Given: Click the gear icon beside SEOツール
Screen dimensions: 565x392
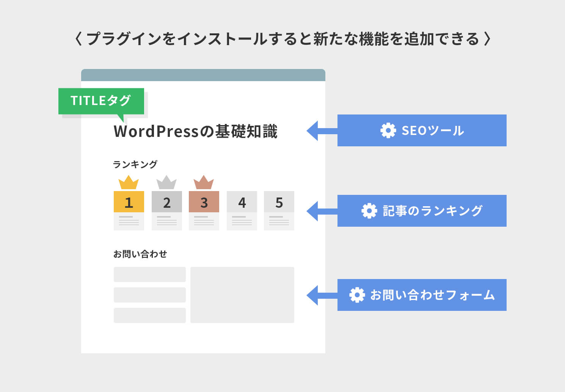Looking at the screenshot, I should [x=388, y=130].
